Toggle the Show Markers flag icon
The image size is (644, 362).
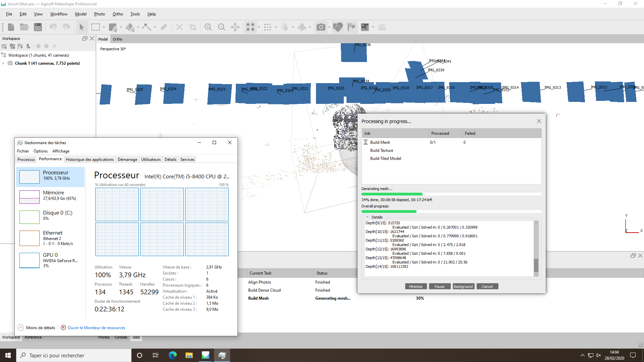point(352,27)
